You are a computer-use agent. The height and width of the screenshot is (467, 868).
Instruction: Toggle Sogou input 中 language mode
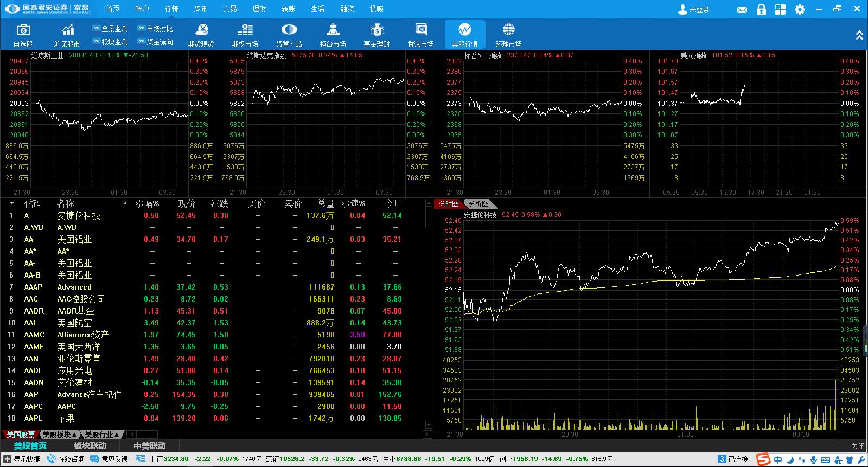click(778, 459)
